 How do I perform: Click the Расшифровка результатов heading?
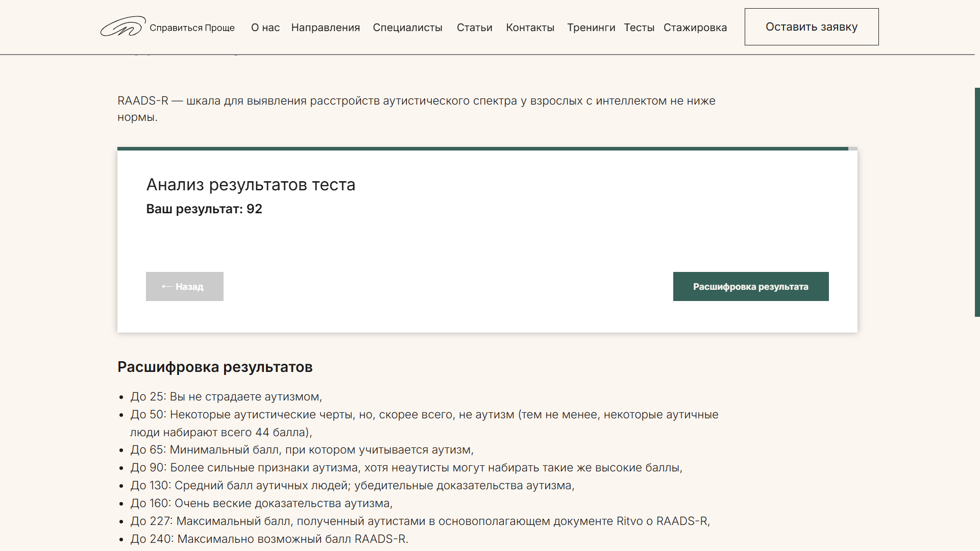215,367
